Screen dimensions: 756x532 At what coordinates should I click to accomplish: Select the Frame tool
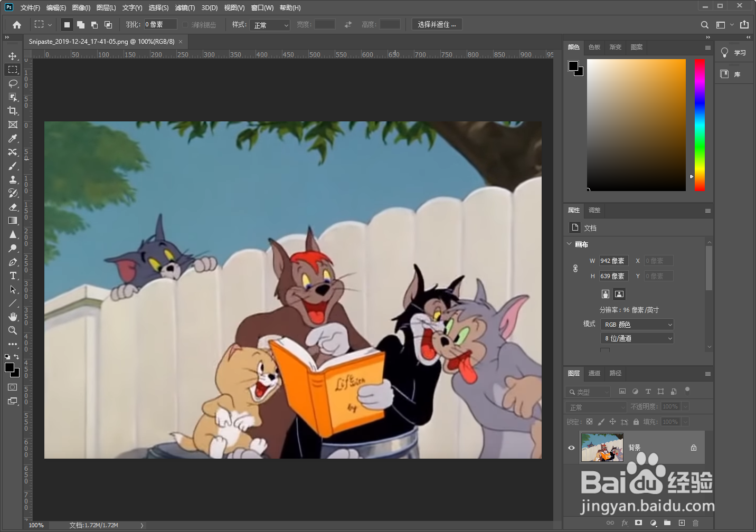(x=13, y=125)
